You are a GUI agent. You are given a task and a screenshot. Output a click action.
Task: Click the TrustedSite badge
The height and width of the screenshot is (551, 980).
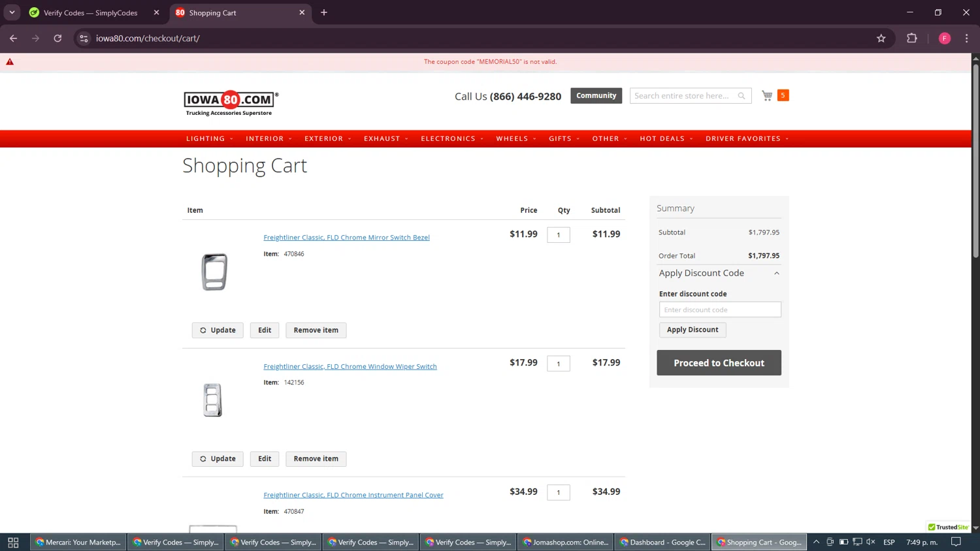click(x=948, y=527)
